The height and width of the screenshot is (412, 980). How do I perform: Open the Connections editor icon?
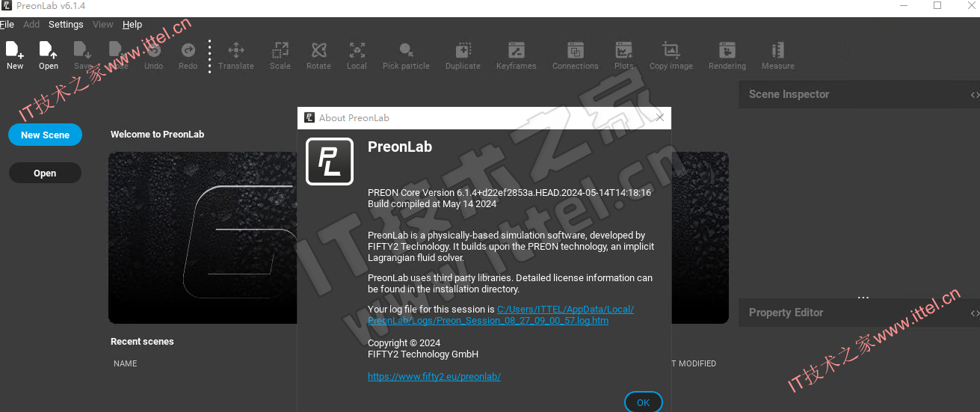click(575, 56)
